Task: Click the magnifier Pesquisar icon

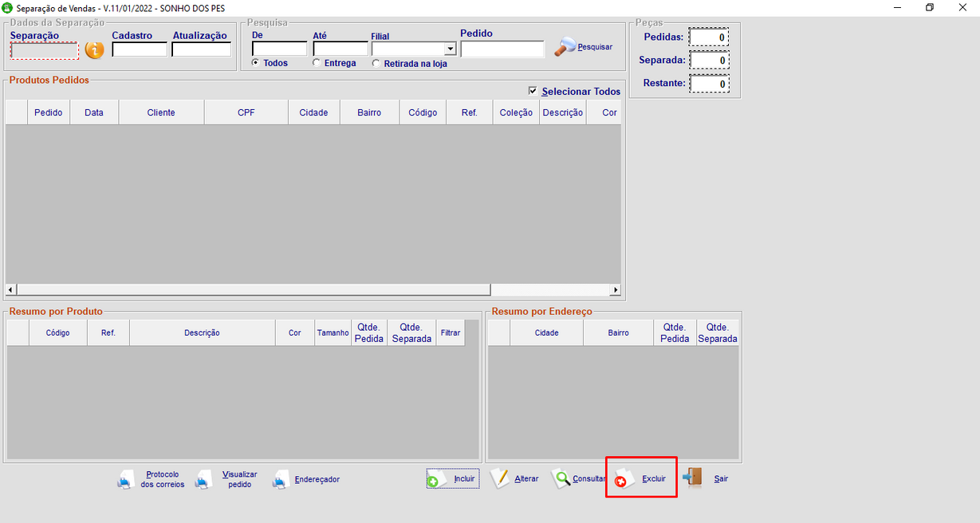Action: [565, 47]
